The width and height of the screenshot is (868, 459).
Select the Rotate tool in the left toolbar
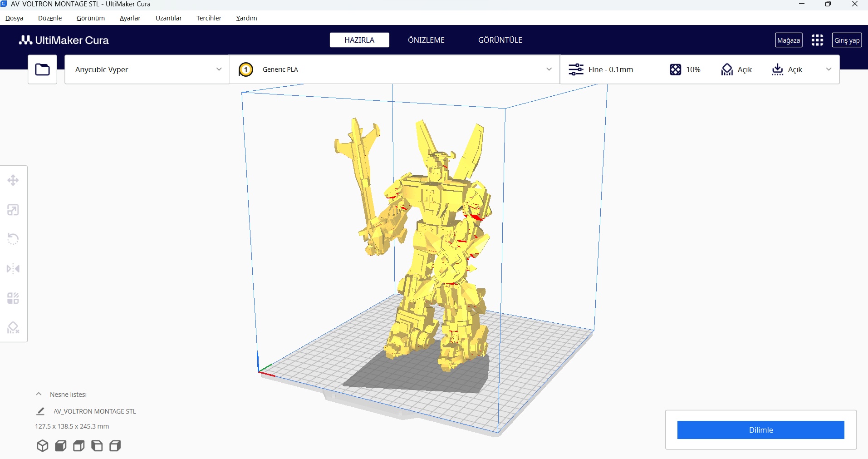[13, 239]
